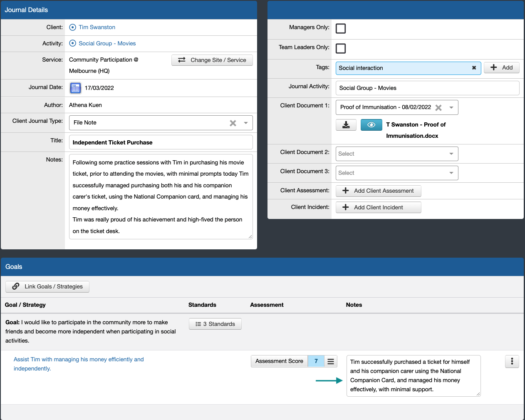Image resolution: width=525 pixels, height=420 pixels.
Task: Expand the Client Document 1 dropdown arrow
Action: tap(451, 107)
